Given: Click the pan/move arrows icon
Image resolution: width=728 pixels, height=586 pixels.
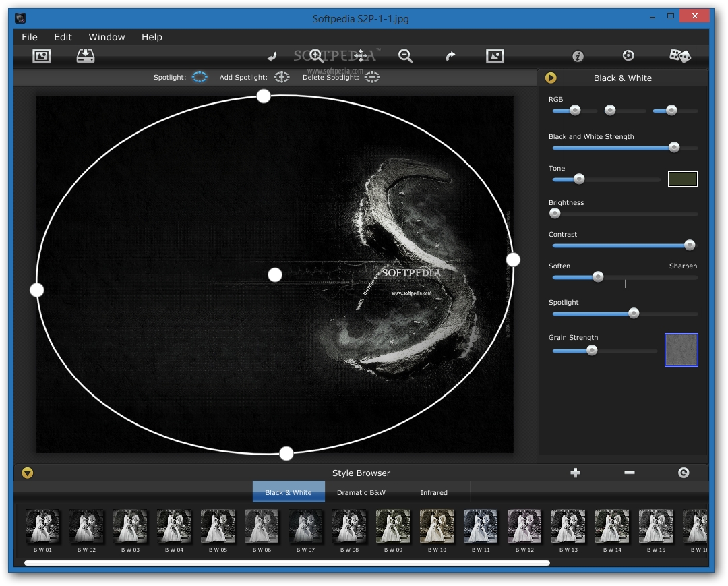Looking at the screenshot, I should [x=361, y=56].
